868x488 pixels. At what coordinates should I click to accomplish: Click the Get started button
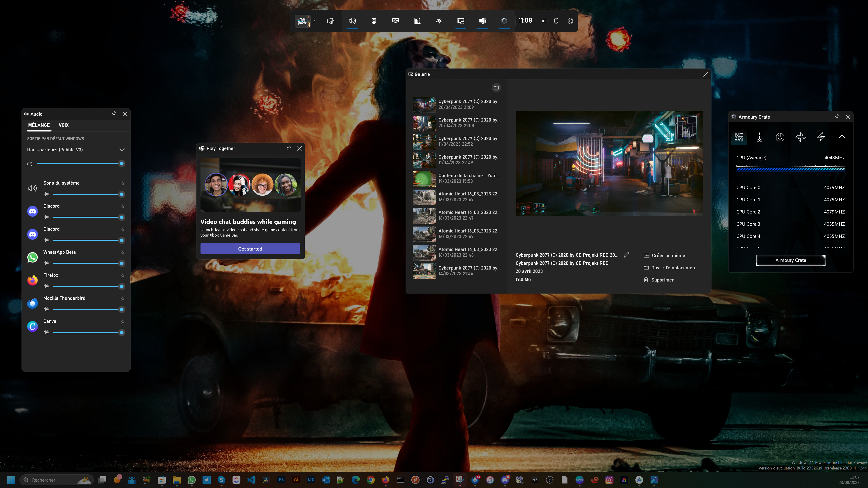(250, 249)
